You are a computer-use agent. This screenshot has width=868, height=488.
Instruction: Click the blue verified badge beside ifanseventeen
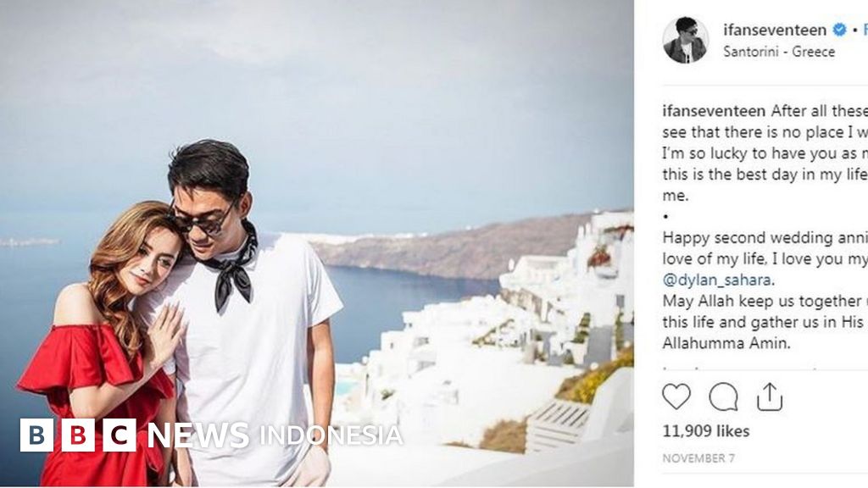tap(839, 30)
